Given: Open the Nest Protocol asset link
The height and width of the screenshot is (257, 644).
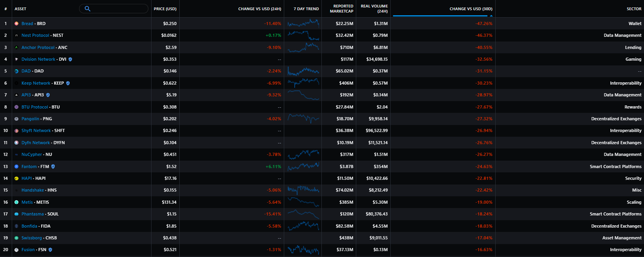Looking at the screenshot, I should (35, 35).
